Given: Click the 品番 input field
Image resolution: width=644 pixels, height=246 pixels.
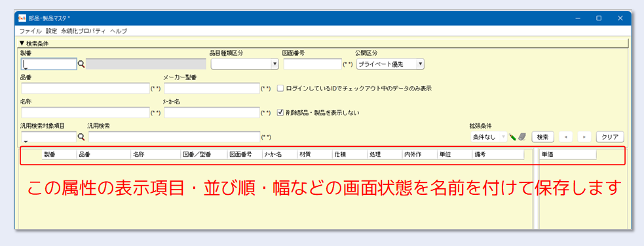Looking at the screenshot, I should coord(85,89).
